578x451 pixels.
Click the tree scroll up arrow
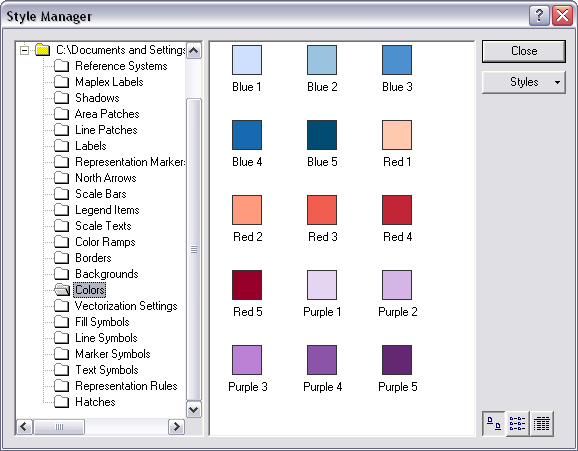194,51
